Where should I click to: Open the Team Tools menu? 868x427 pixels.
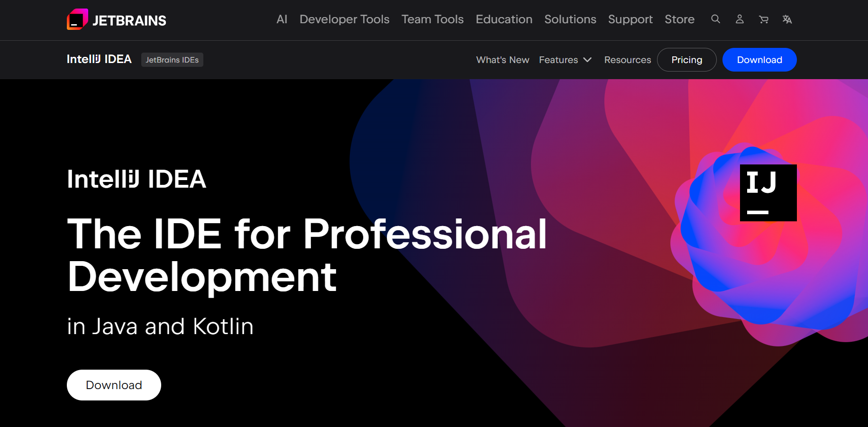click(x=432, y=19)
